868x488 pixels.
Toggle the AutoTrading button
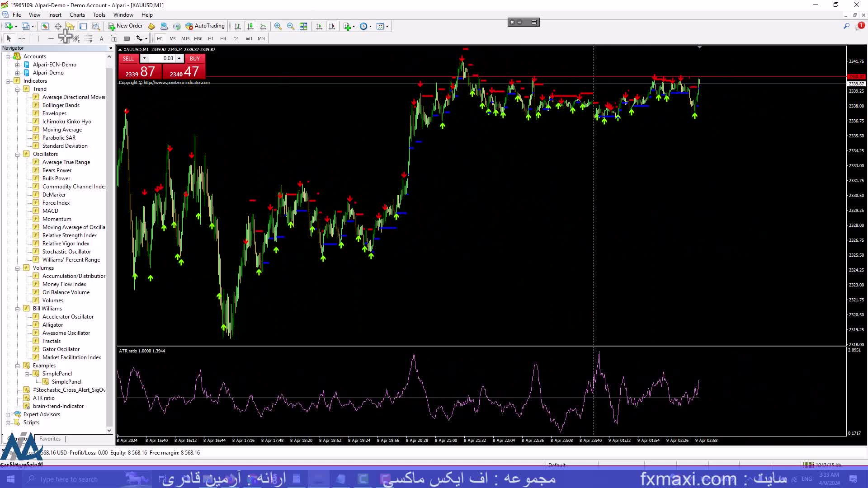[x=205, y=26]
